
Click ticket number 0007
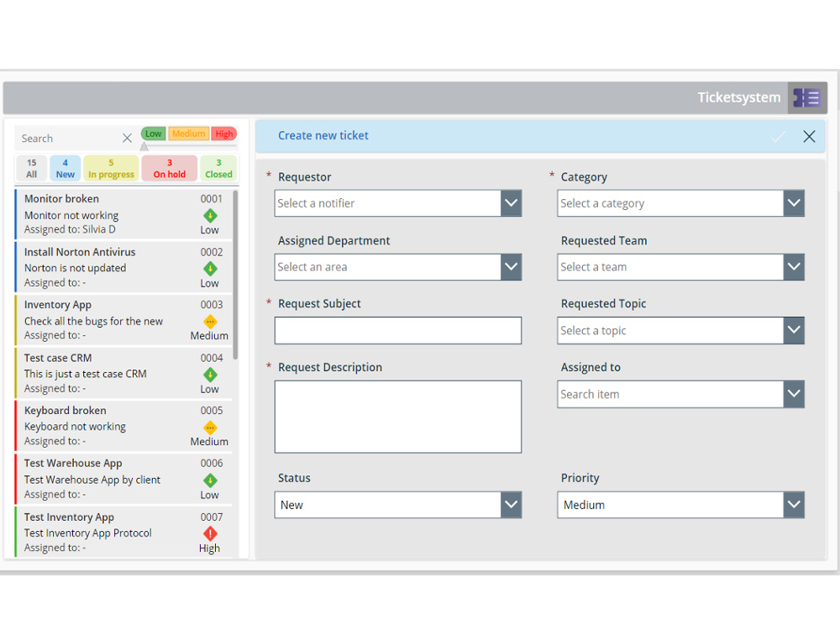pyautogui.click(x=211, y=517)
